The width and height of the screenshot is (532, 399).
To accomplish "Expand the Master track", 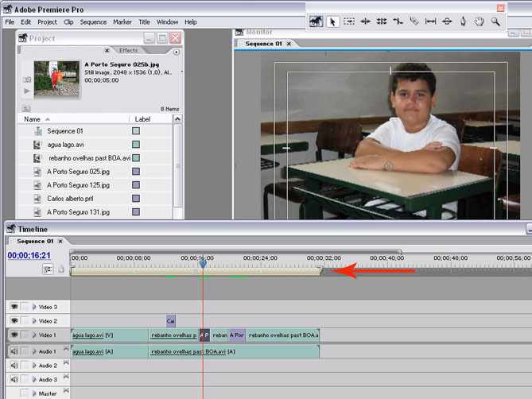I will (34, 393).
